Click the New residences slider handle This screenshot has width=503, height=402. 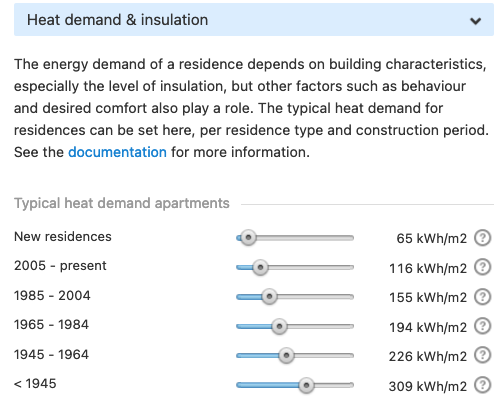tap(248, 238)
